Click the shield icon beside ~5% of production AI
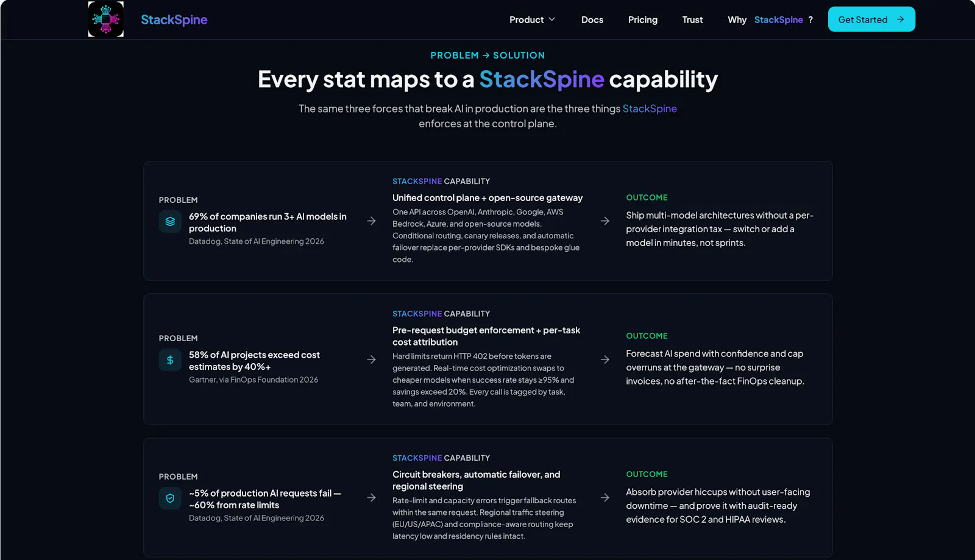Viewport: 975px width, 560px height. (170, 498)
